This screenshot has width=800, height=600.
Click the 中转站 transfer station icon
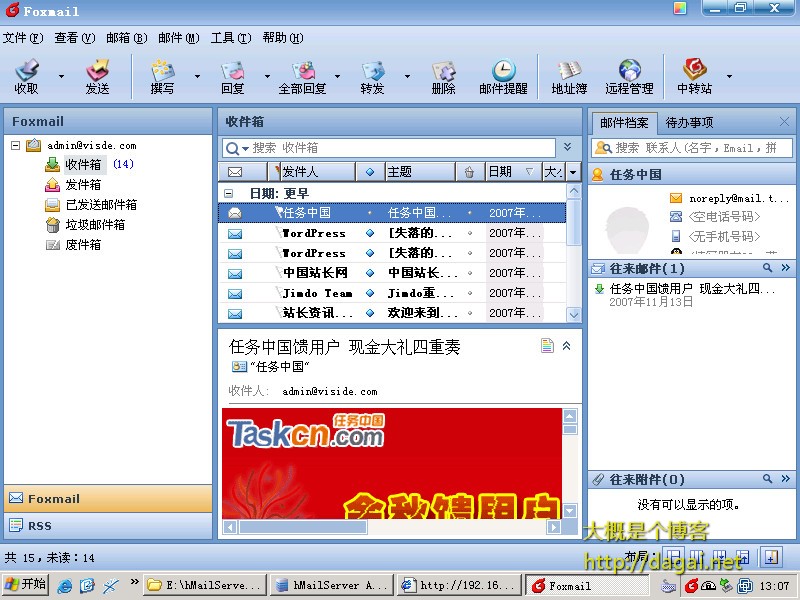tap(694, 69)
